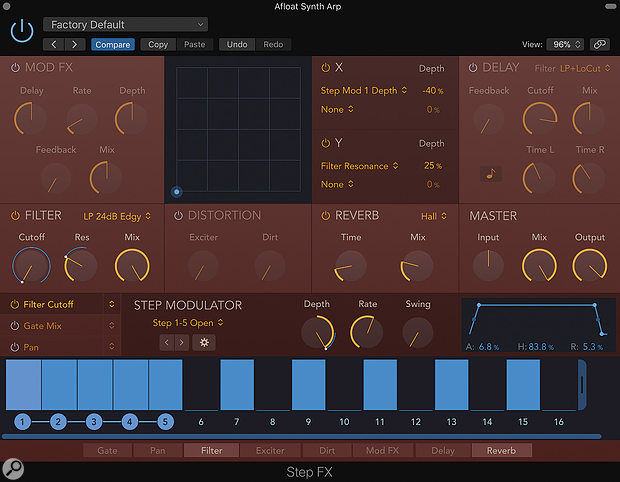Click the Filter Cutoff knob
Image resolution: width=620 pixels, height=482 pixels.
click(x=31, y=265)
